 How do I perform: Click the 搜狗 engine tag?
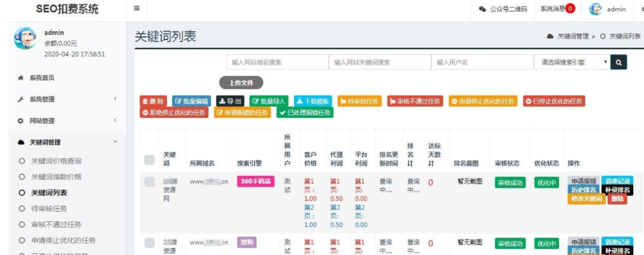click(246, 242)
